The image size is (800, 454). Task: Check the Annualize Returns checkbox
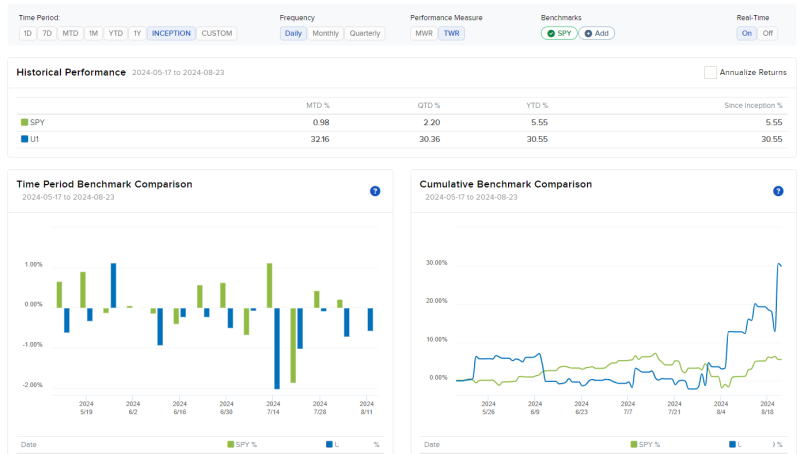710,72
